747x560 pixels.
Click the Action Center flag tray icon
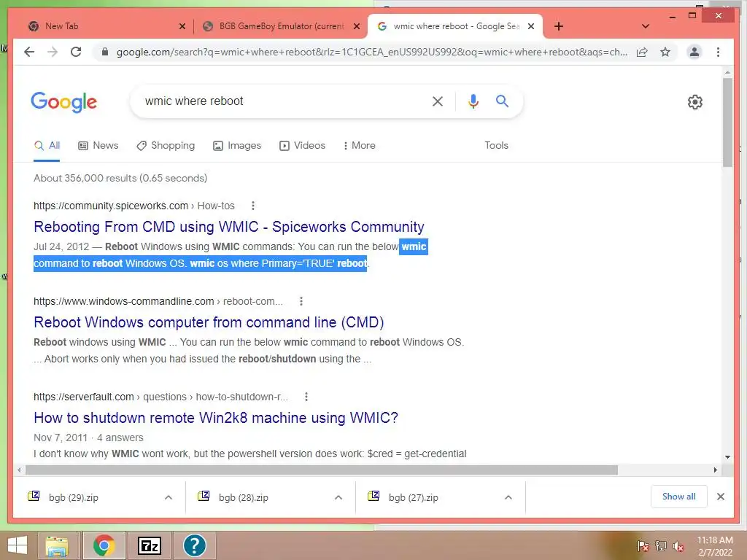643,545
